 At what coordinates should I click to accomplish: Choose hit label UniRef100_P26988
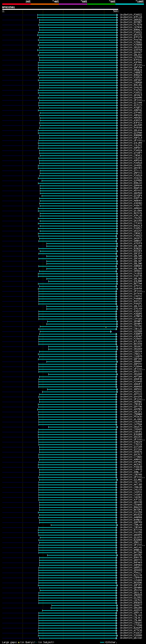pos(131,636)
